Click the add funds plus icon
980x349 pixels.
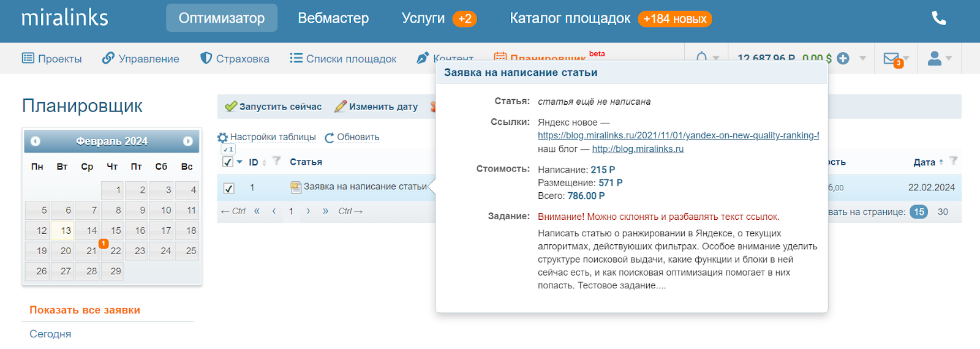pyautogui.click(x=843, y=59)
